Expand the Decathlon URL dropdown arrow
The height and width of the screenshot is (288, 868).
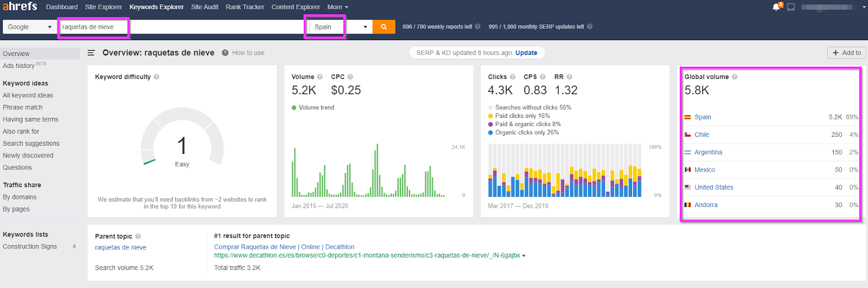pyautogui.click(x=524, y=256)
